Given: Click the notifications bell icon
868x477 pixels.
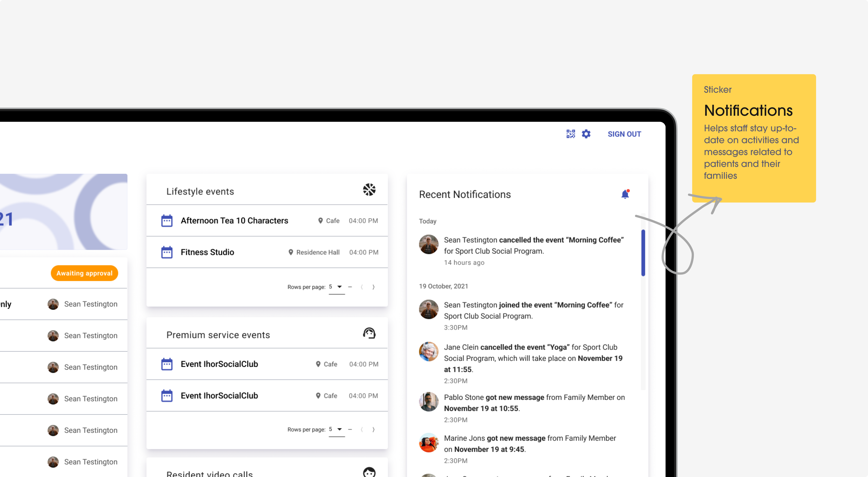Looking at the screenshot, I should 625,194.
